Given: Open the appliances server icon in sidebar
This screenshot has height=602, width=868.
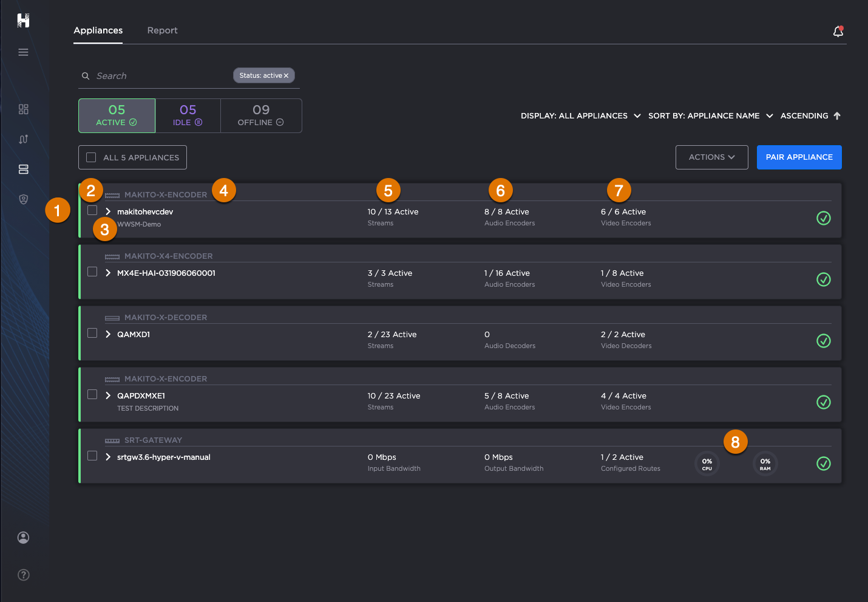Looking at the screenshot, I should 24,169.
